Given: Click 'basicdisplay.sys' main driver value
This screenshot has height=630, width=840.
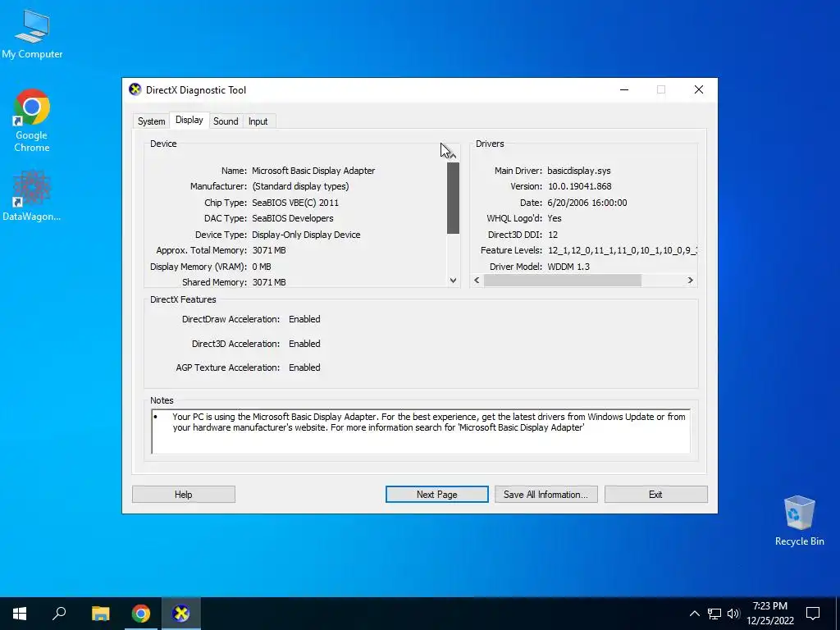Looking at the screenshot, I should [578, 171].
